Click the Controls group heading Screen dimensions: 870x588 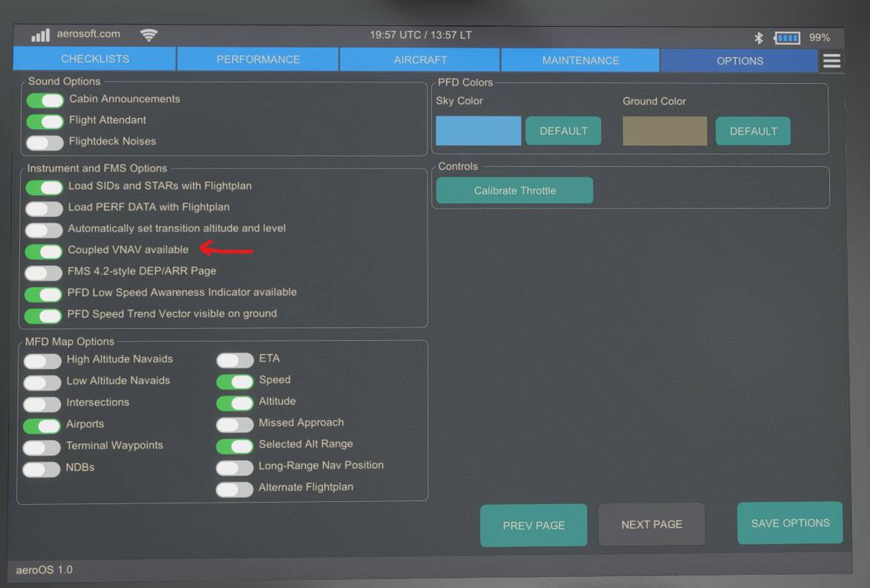[x=458, y=166]
